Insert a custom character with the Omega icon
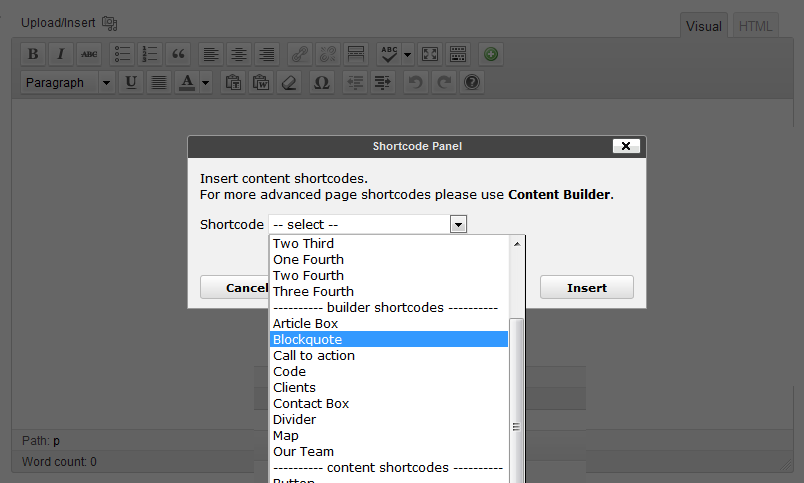This screenshot has width=804, height=483. (321, 82)
